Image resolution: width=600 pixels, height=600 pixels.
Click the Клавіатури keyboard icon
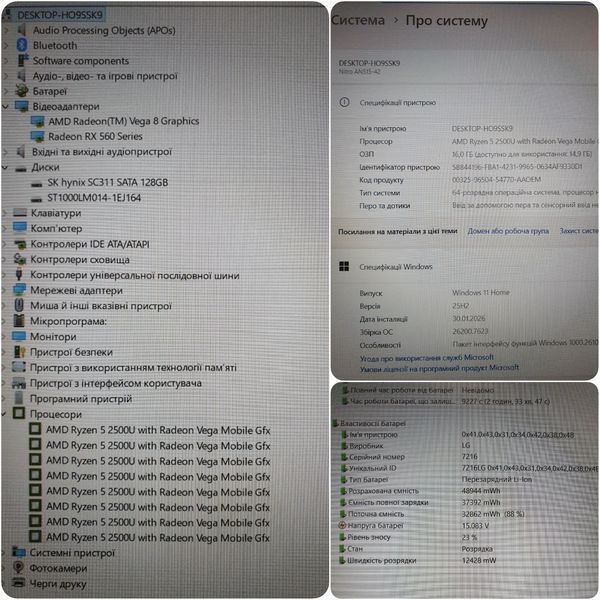(x=20, y=213)
